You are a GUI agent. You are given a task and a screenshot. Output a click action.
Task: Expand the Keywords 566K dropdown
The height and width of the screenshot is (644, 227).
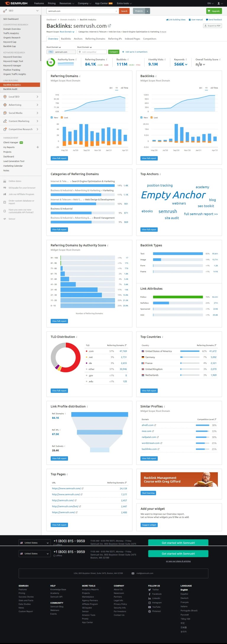pos(181,64)
